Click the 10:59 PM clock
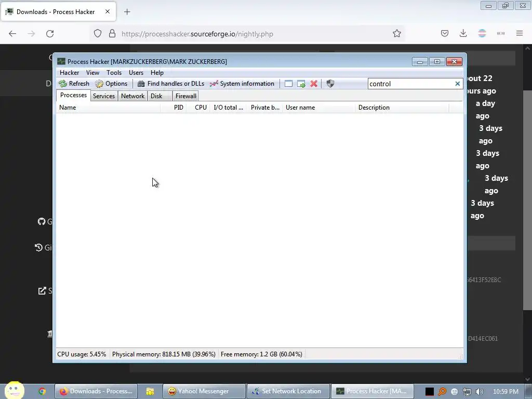This screenshot has width=532, height=399. (506, 392)
